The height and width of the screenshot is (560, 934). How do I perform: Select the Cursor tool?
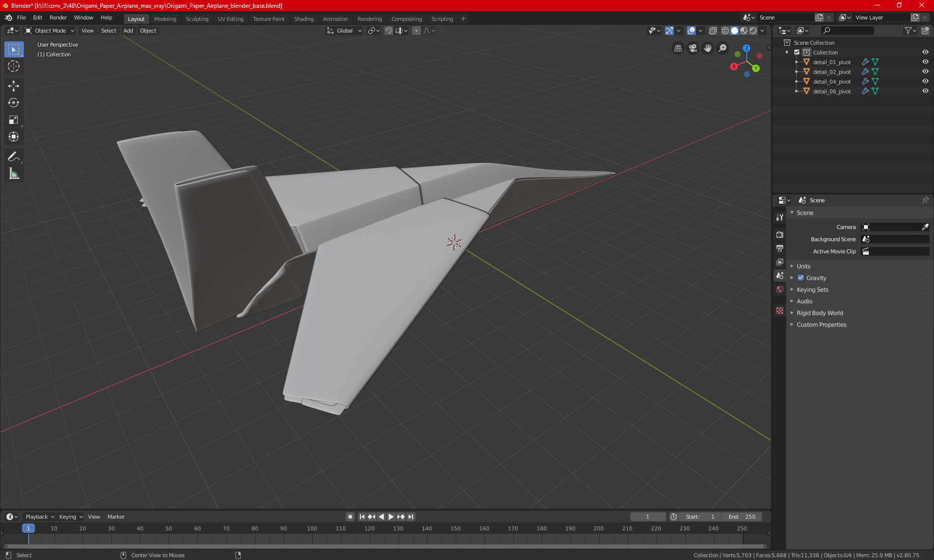(x=14, y=66)
